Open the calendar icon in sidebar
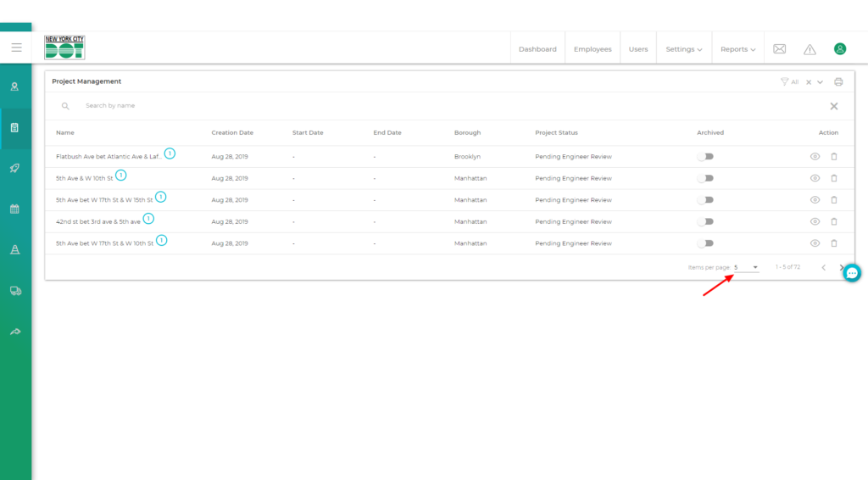This screenshot has height=480, width=868. tap(15, 209)
